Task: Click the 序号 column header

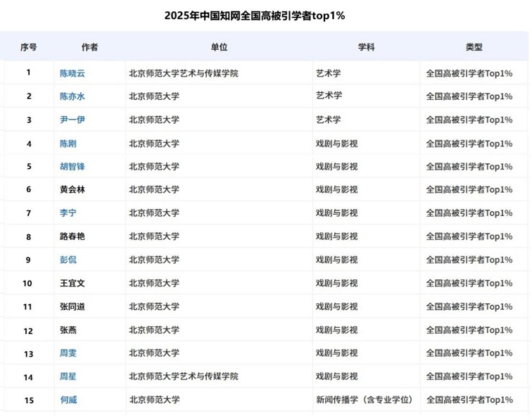Action: (x=29, y=47)
